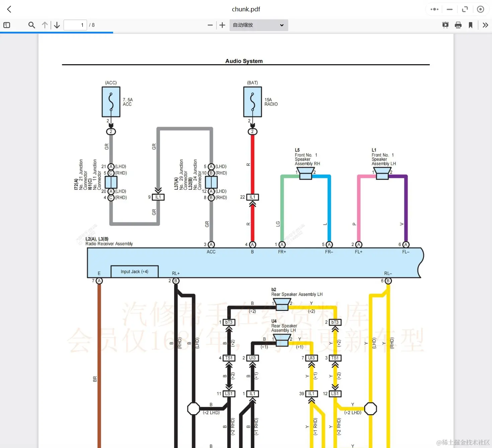This screenshot has height=448, width=492.
Task: Go to the next page arrow
Action: (57, 25)
